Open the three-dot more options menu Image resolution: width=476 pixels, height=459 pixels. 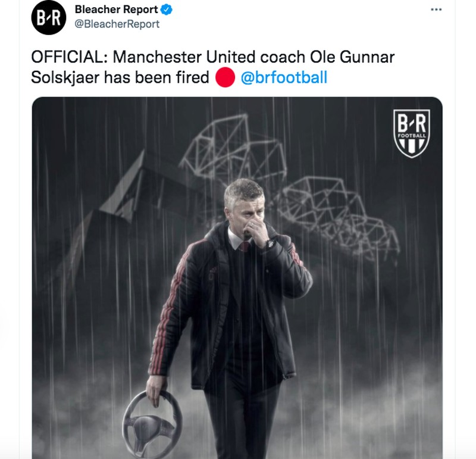(x=436, y=10)
